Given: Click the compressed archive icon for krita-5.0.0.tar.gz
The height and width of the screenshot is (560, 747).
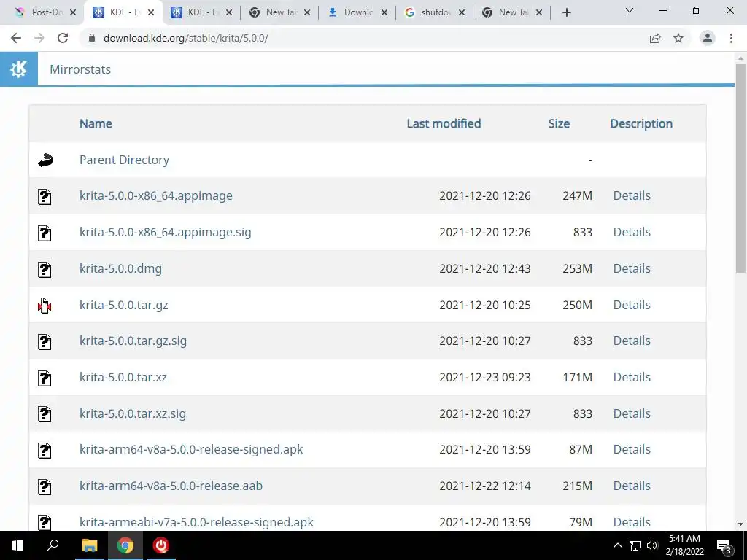Looking at the screenshot, I should [44, 306].
